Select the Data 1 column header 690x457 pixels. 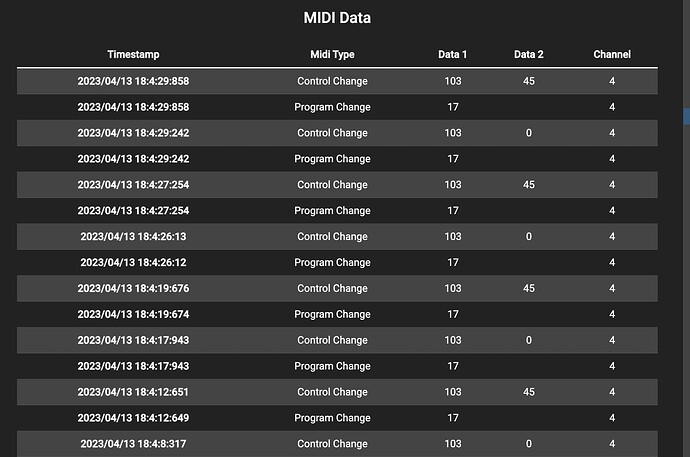click(x=453, y=55)
